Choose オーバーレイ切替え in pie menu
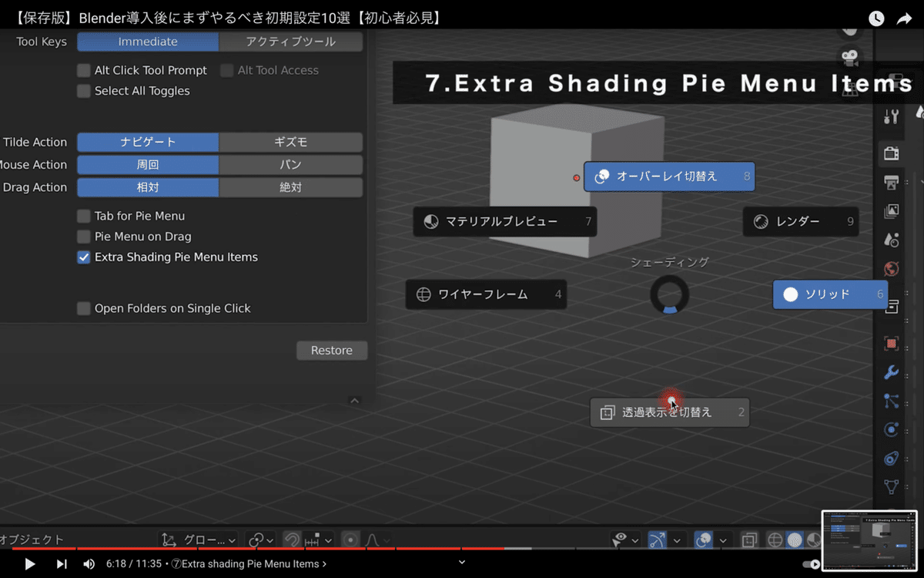Screen dimensions: 924x578 tap(669, 176)
